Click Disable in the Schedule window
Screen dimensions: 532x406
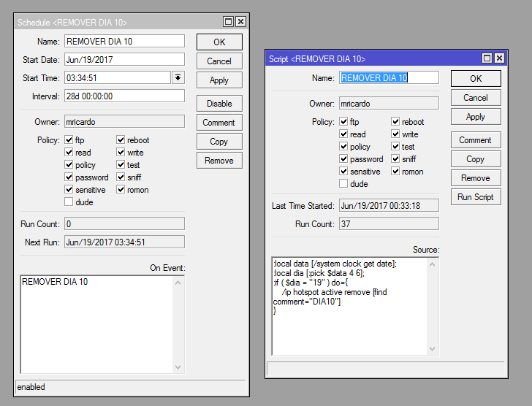click(219, 104)
